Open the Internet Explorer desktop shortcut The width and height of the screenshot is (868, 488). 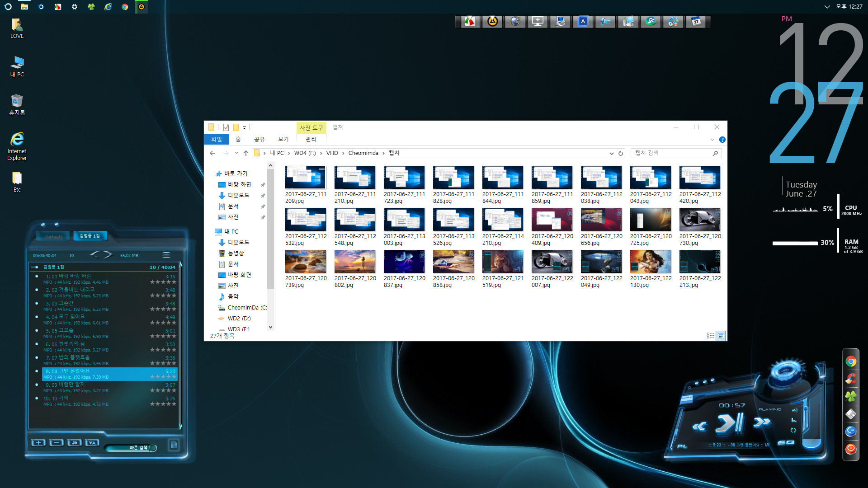[x=17, y=146]
